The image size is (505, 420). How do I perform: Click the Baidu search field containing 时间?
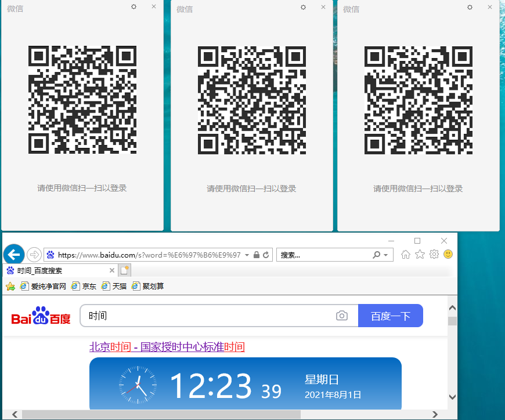(x=206, y=316)
